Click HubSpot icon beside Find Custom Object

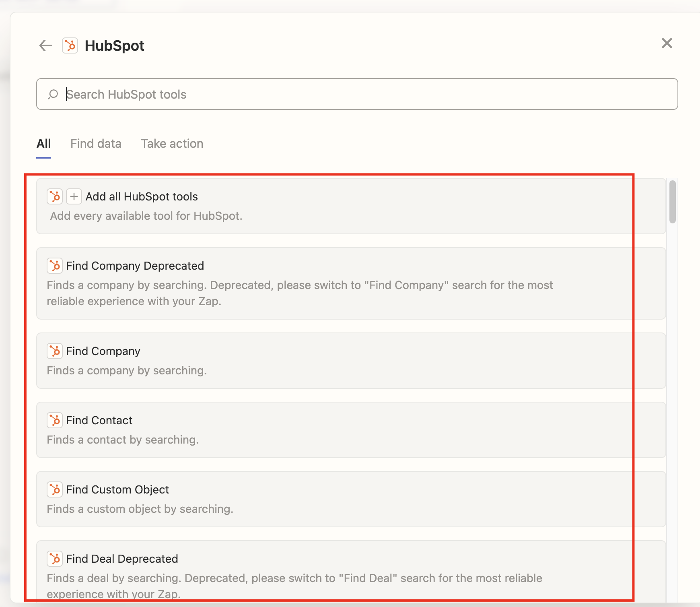(55, 489)
